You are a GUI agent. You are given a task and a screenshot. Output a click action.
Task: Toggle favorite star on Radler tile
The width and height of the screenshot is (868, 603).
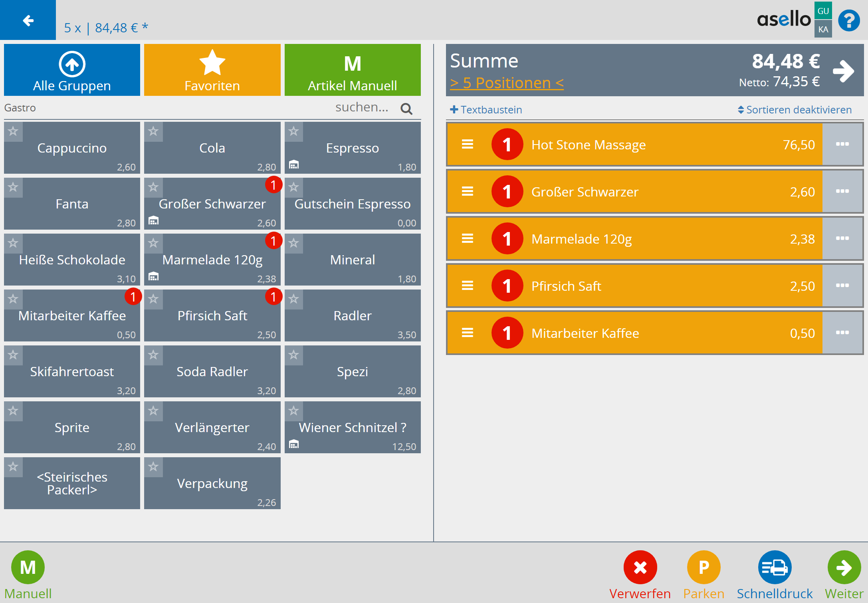click(294, 299)
